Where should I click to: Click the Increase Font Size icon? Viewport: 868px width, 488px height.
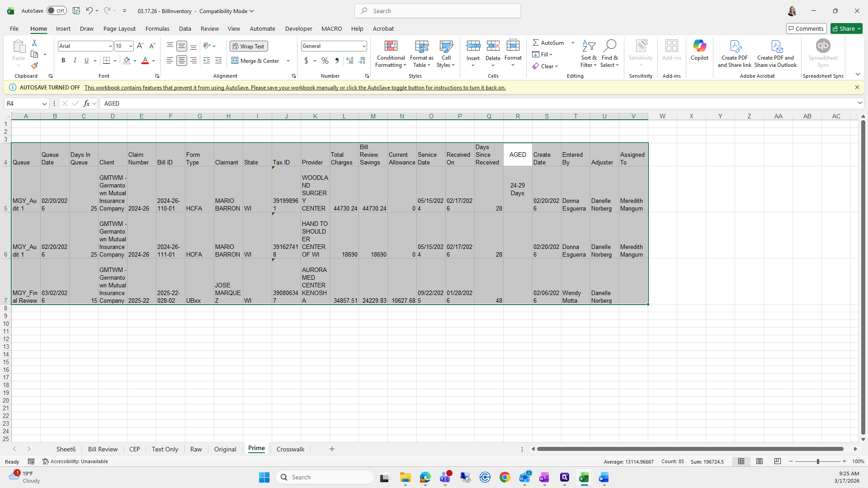(x=140, y=46)
